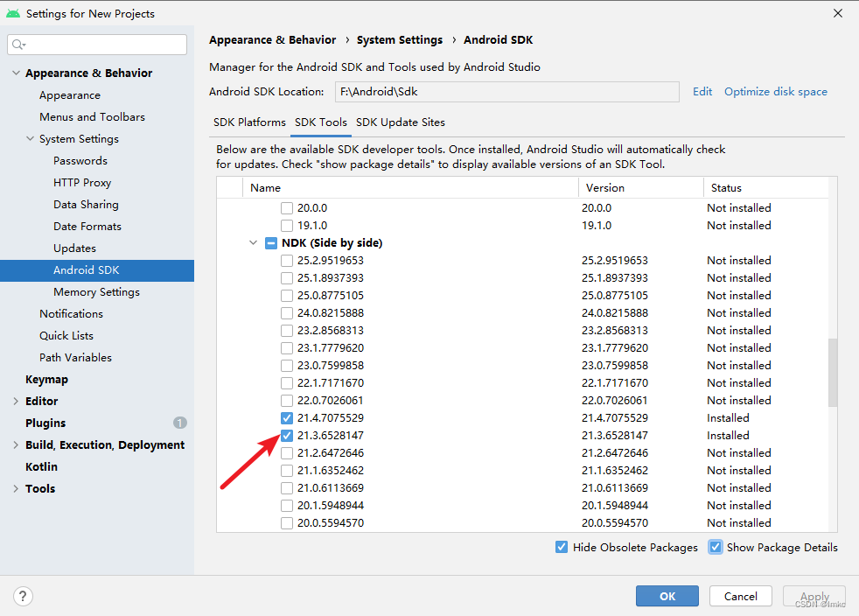Check NDK version 25.1.8937393
Viewport: 859px width, 616px height.
(x=287, y=278)
